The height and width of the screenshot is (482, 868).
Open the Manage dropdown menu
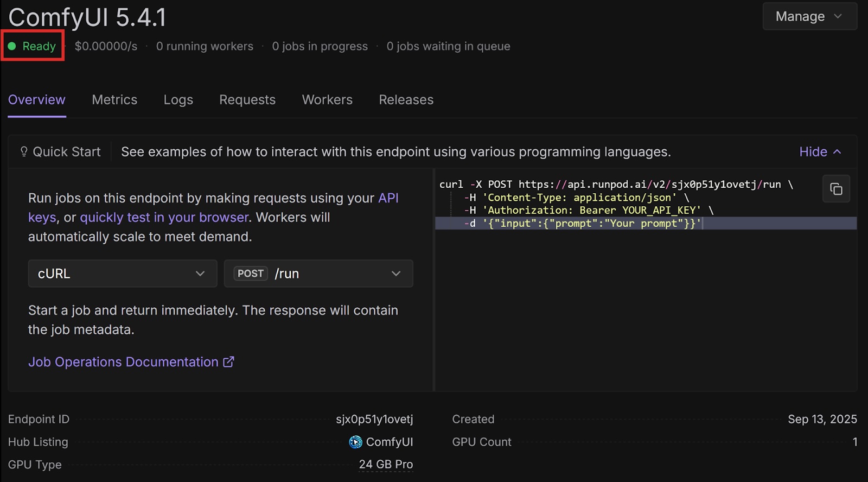809,16
